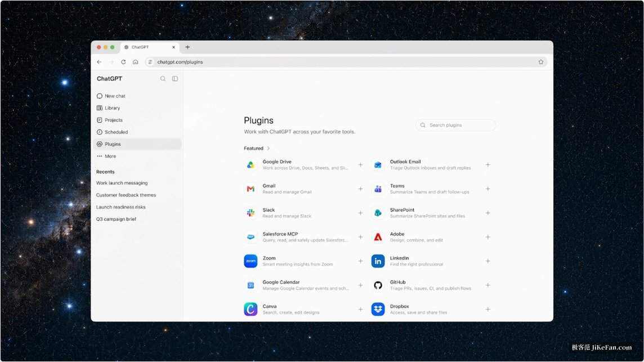
Task: Go back with browser back arrow
Action: click(100, 62)
